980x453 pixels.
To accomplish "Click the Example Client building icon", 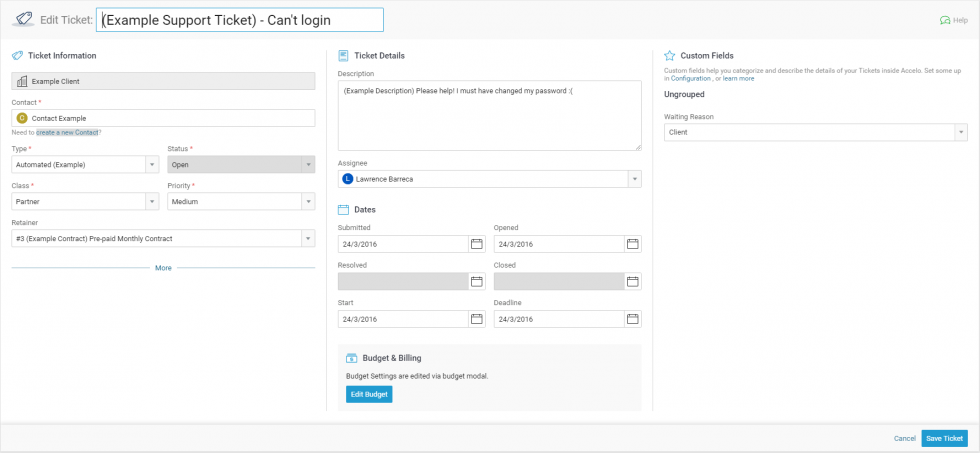I will click(x=22, y=81).
